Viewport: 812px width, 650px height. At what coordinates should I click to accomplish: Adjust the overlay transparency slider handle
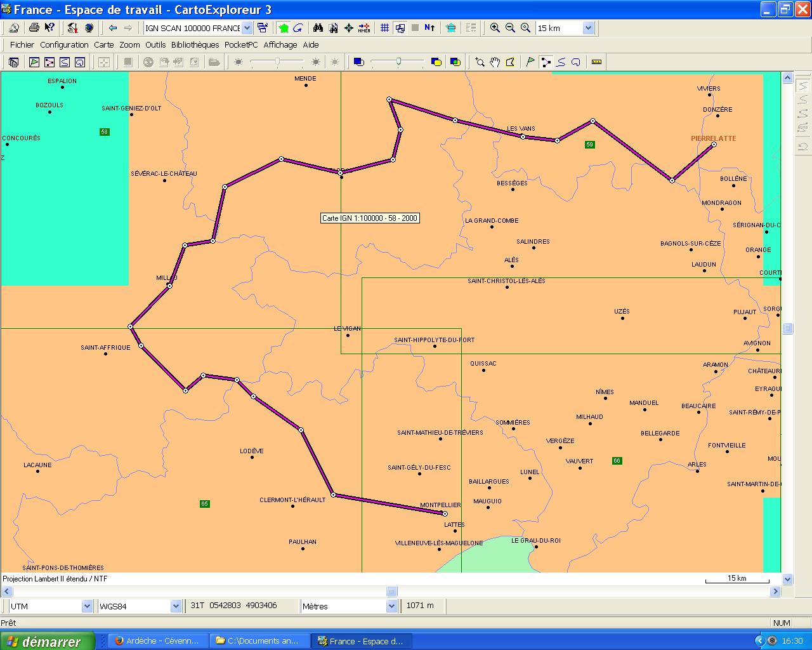(x=398, y=62)
